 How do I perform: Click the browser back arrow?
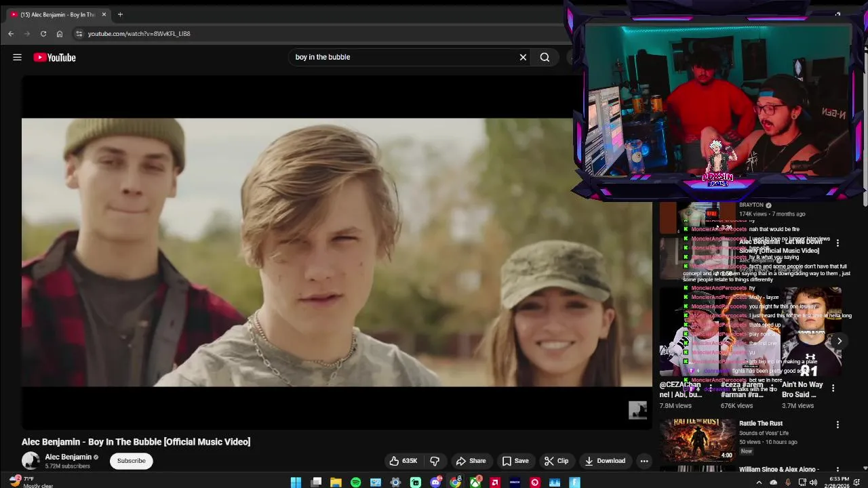(11, 34)
